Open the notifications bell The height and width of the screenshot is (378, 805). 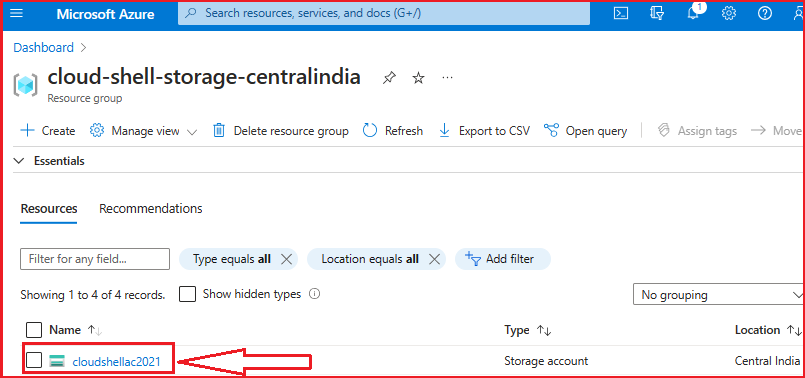pos(693,13)
